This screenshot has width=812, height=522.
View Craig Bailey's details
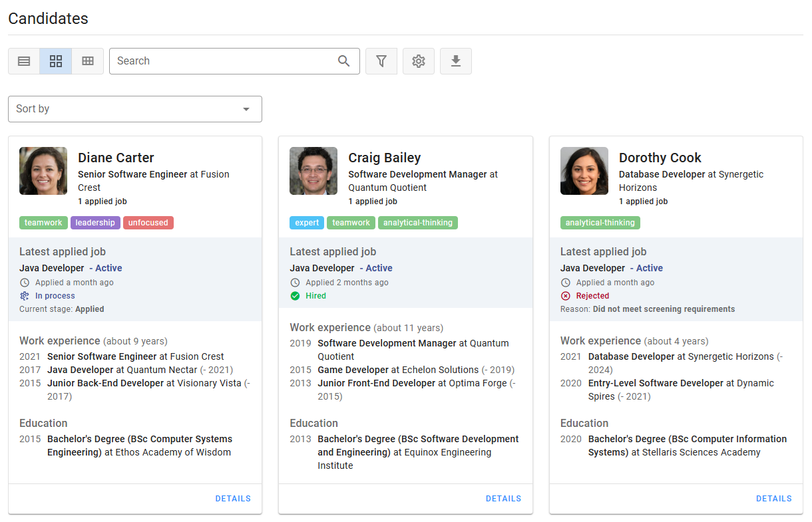pos(503,499)
